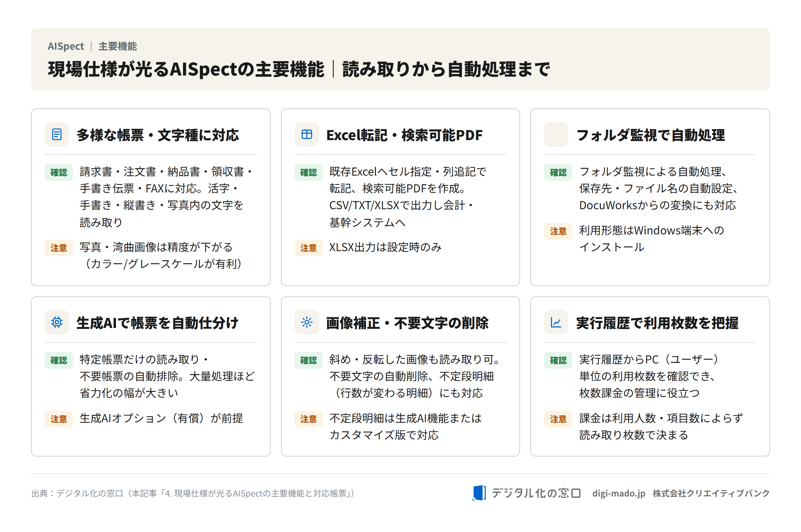
Task: Open the digi-mado.jp link
Action: [x=619, y=493]
